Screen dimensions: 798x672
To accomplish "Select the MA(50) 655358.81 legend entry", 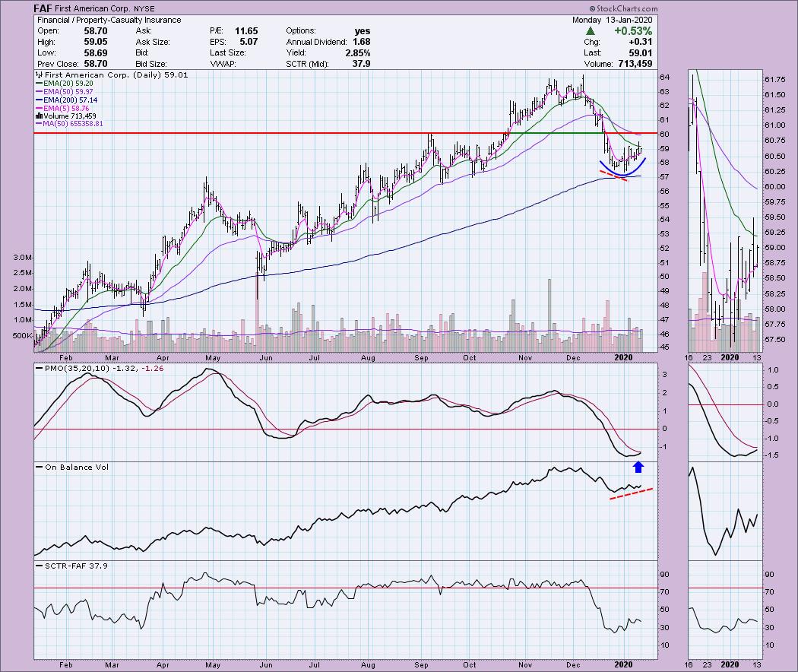I will click(x=69, y=124).
